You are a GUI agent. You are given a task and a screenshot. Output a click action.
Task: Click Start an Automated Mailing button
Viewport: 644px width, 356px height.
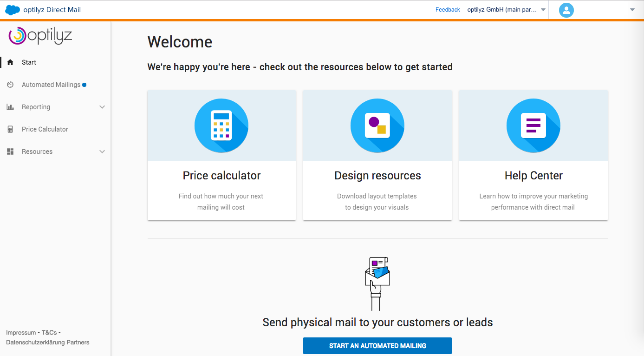click(x=377, y=346)
